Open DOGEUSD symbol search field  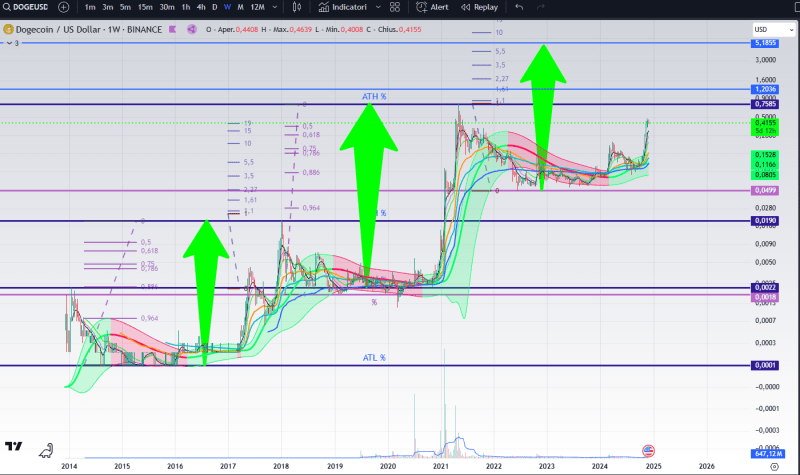click(27, 7)
